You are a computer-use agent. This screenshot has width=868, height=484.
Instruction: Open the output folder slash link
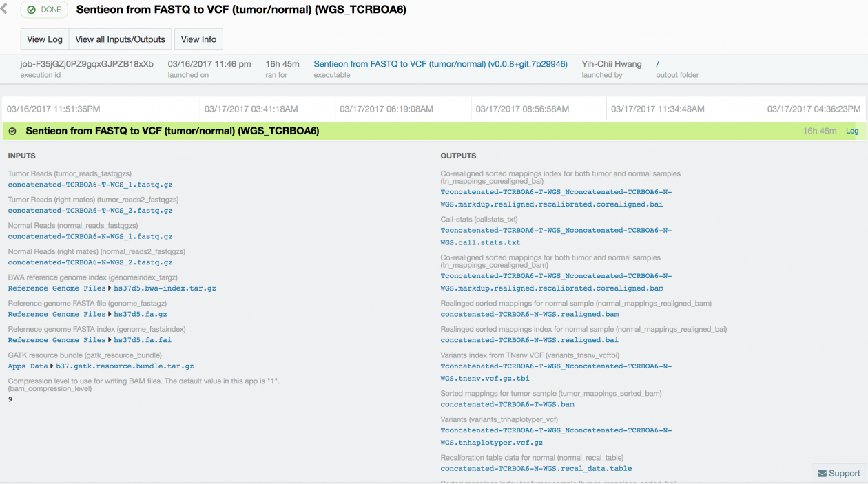point(658,64)
